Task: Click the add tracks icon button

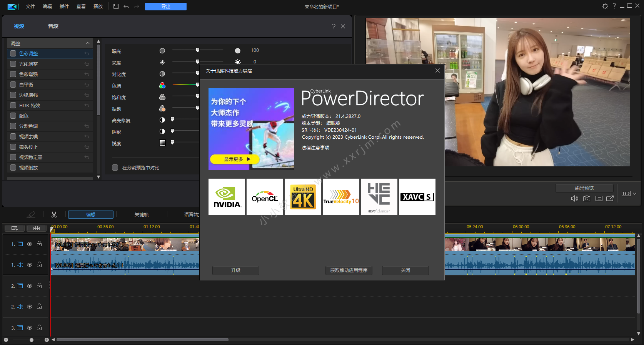Action: click(x=15, y=228)
